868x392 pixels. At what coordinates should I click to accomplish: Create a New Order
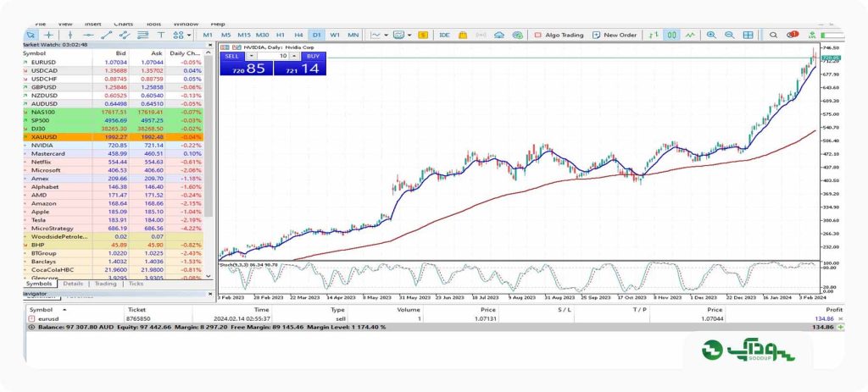[x=615, y=35]
